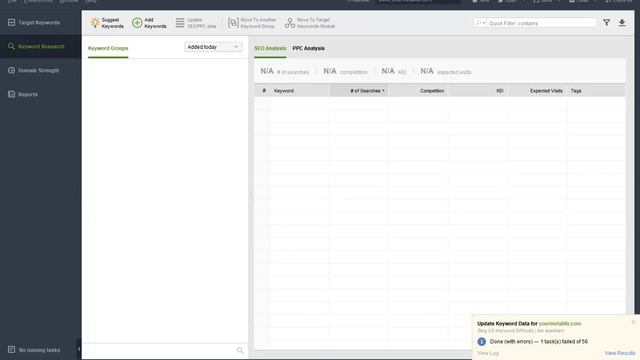
Task: Click View Log in the notification
Action: point(488,353)
